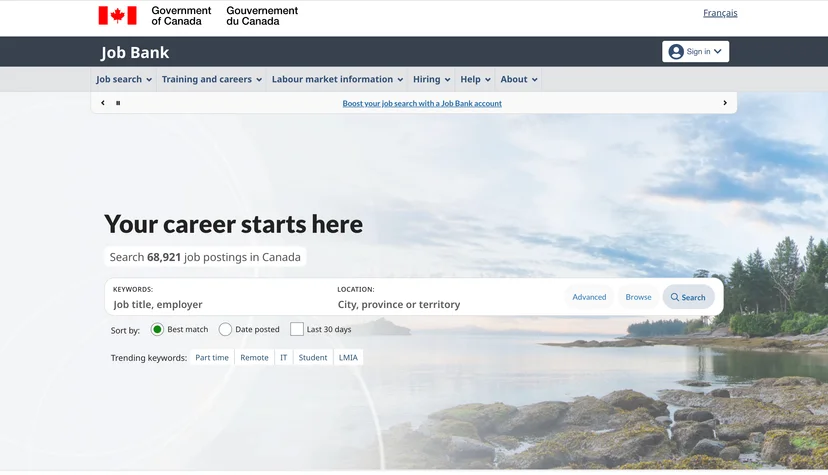Select the Remote trending keyword
Viewport: 828px width, 475px height.
(x=254, y=357)
